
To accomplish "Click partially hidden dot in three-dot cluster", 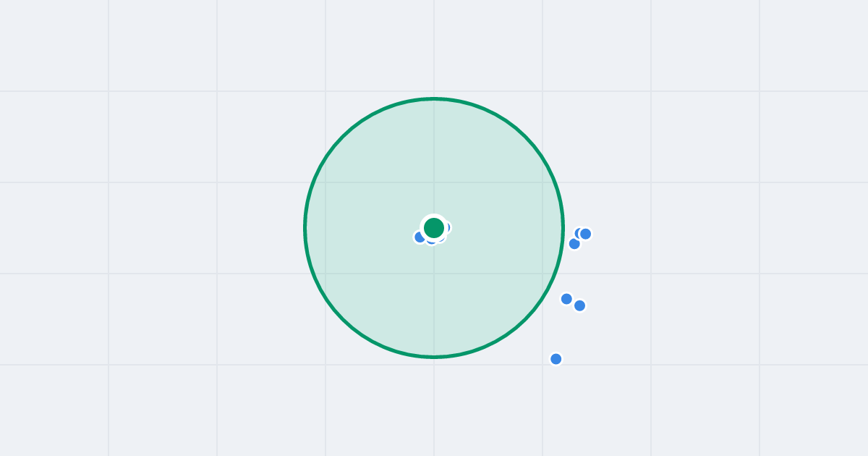I will [x=578, y=233].
